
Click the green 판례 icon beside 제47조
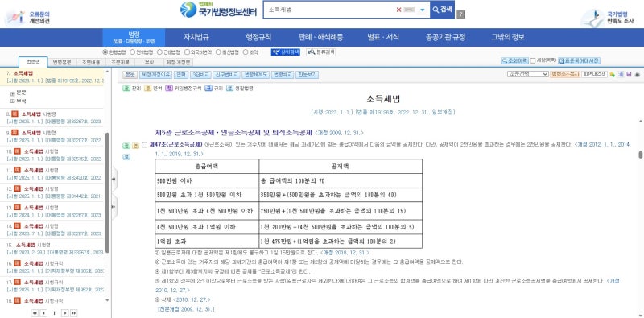tap(126, 145)
